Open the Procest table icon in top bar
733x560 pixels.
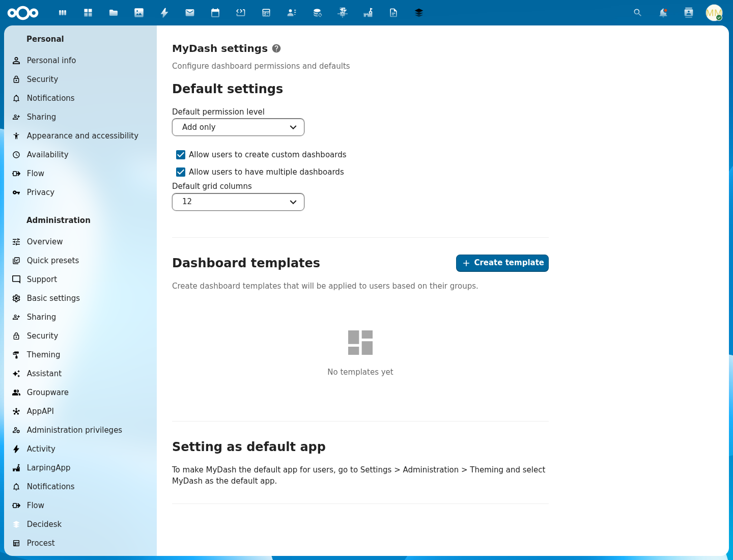(x=266, y=13)
